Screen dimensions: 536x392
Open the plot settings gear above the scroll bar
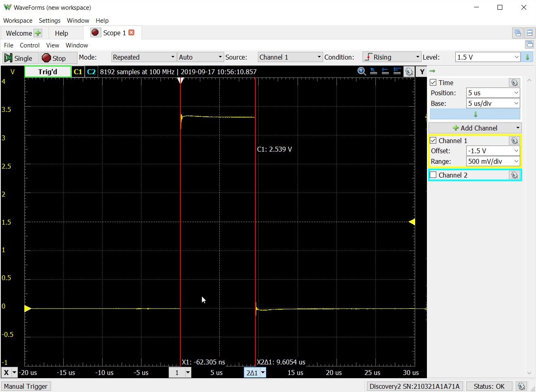click(409, 71)
